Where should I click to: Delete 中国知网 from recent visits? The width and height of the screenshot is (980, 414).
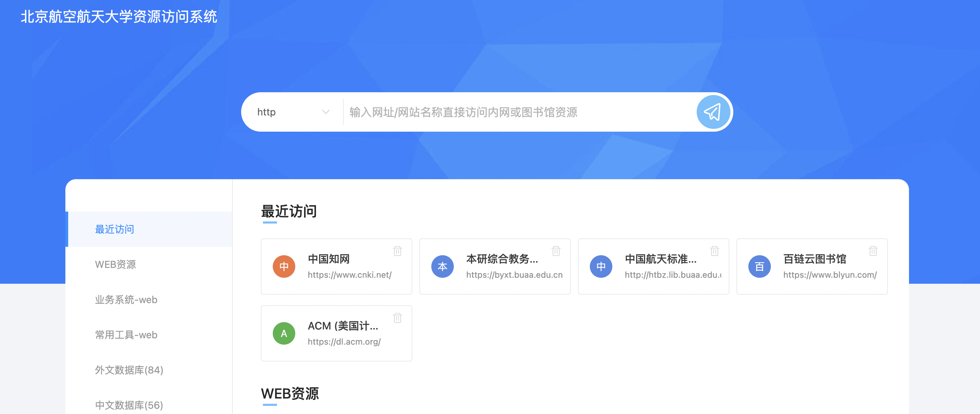[397, 251]
